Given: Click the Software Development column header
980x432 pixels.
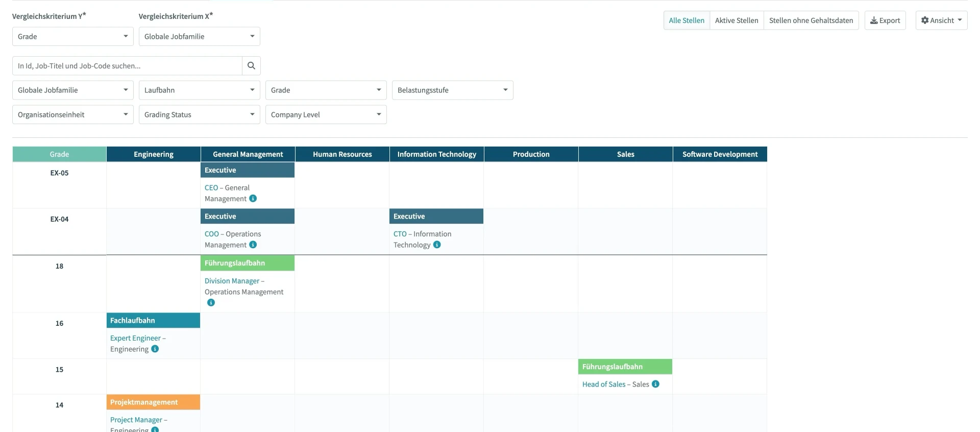Looking at the screenshot, I should coord(720,154).
